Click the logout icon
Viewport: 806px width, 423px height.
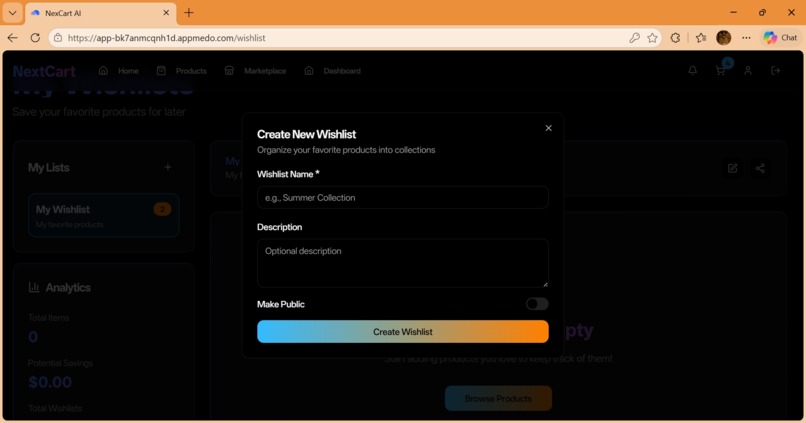click(x=776, y=70)
